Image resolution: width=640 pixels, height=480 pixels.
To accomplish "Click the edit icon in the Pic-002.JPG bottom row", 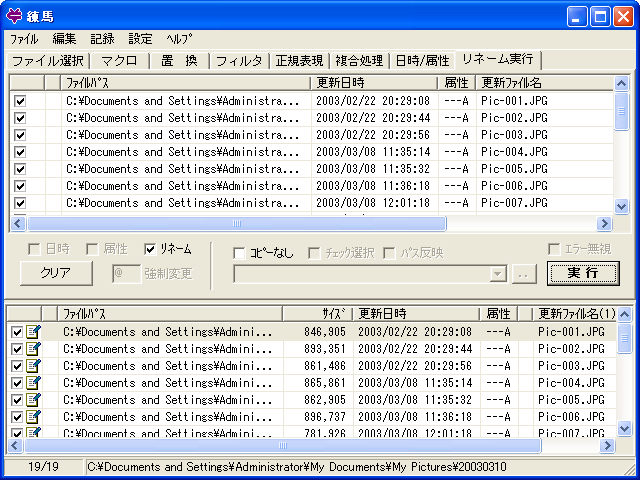I will 33,349.
